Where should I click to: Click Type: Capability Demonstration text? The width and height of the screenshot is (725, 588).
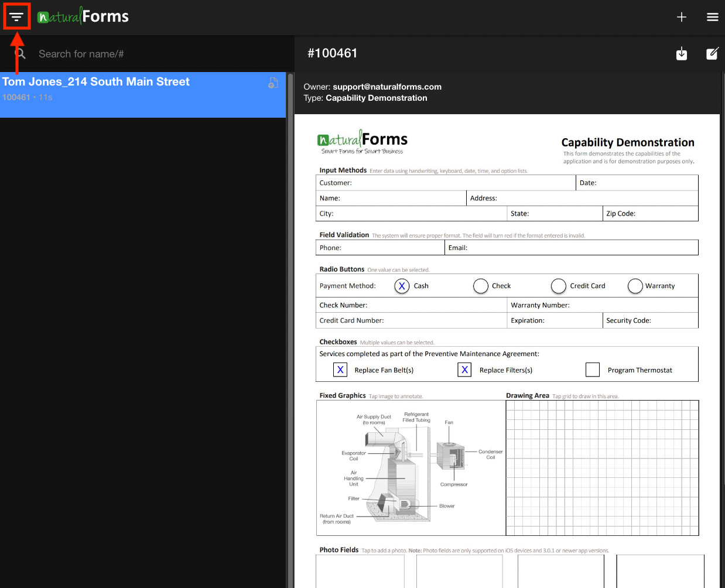[365, 98]
